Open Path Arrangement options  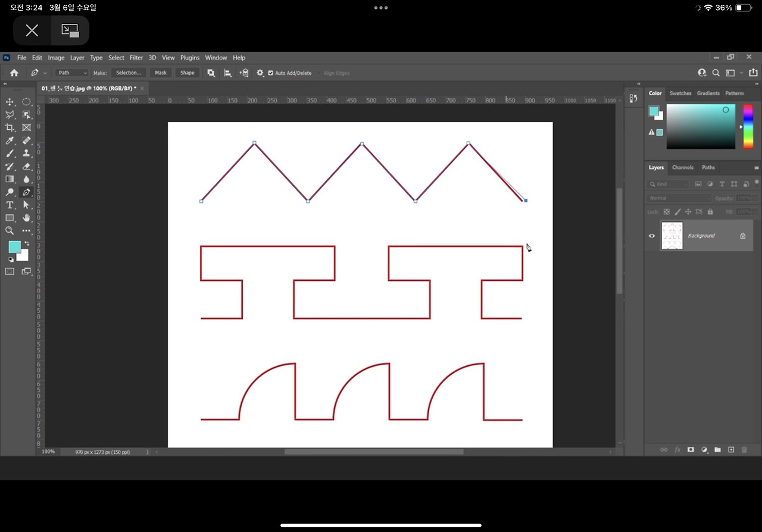click(x=243, y=73)
